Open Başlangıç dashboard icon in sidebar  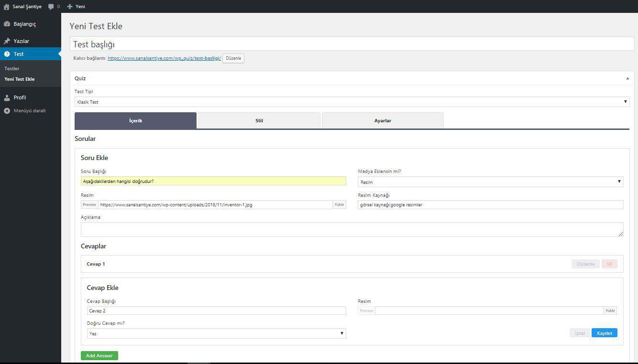point(7,24)
